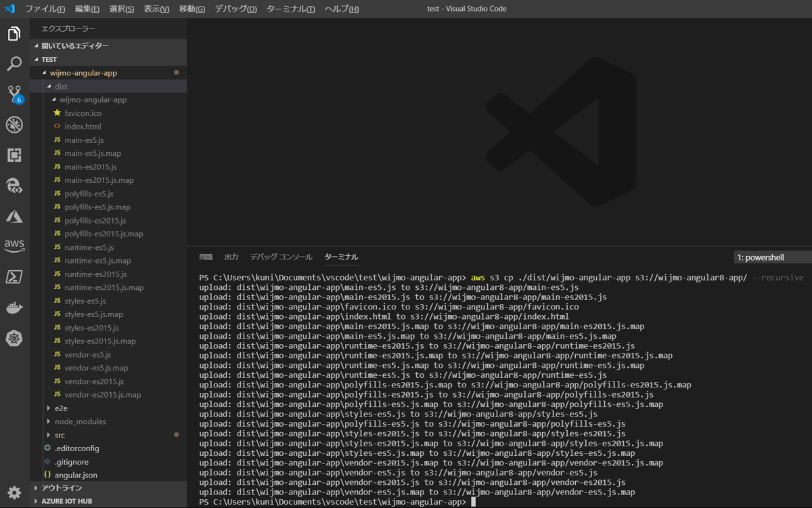Open the ターミナル menu
The image size is (812, 508).
pos(291,9)
